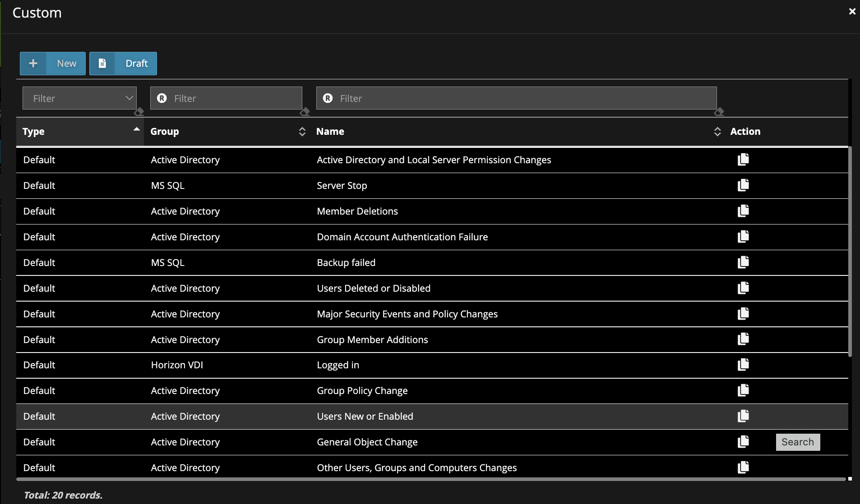Copy the Group Policy Change rule
This screenshot has width=860, height=504.
pyautogui.click(x=743, y=390)
